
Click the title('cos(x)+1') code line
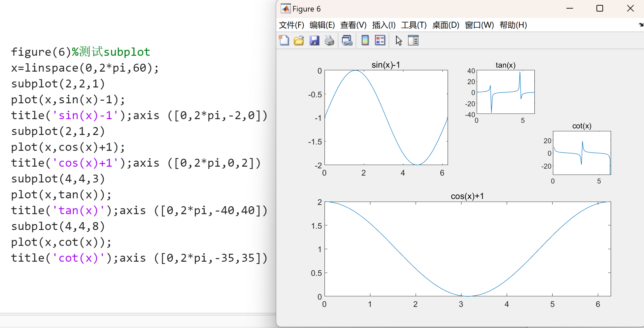click(x=136, y=163)
